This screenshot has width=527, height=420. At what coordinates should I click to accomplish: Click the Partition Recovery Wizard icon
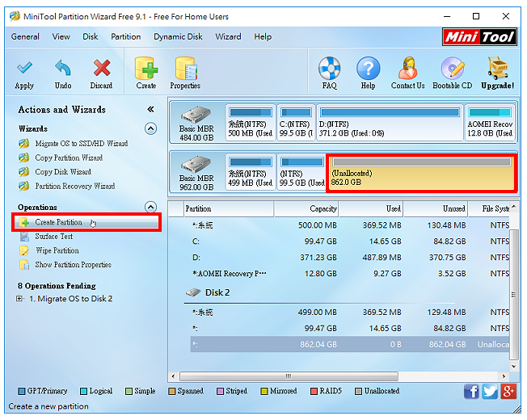coord(24,186)
